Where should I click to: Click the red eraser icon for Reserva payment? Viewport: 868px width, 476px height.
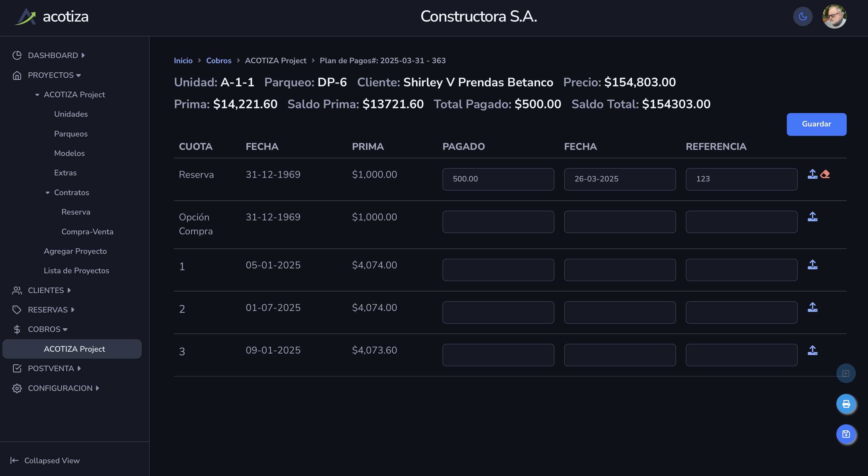pyautogui.click(x=825, y=174)
